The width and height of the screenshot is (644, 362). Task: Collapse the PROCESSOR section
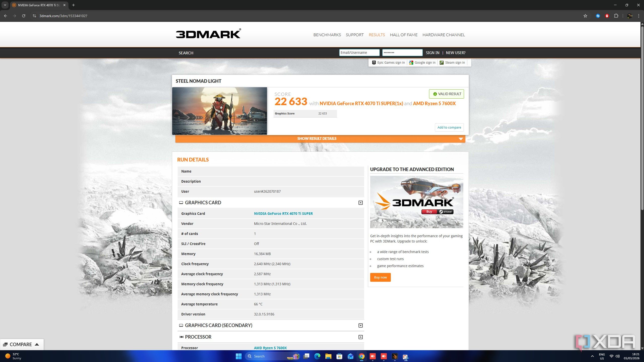360,337
